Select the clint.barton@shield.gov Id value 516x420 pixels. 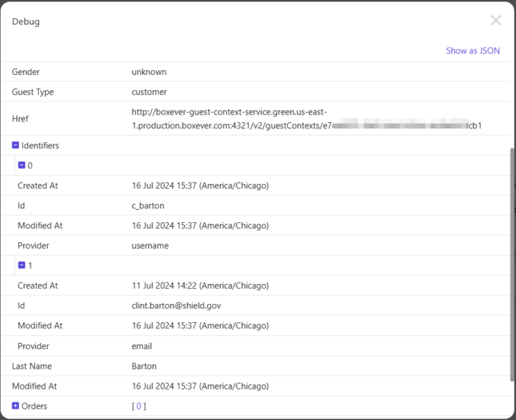coord(176,305)
